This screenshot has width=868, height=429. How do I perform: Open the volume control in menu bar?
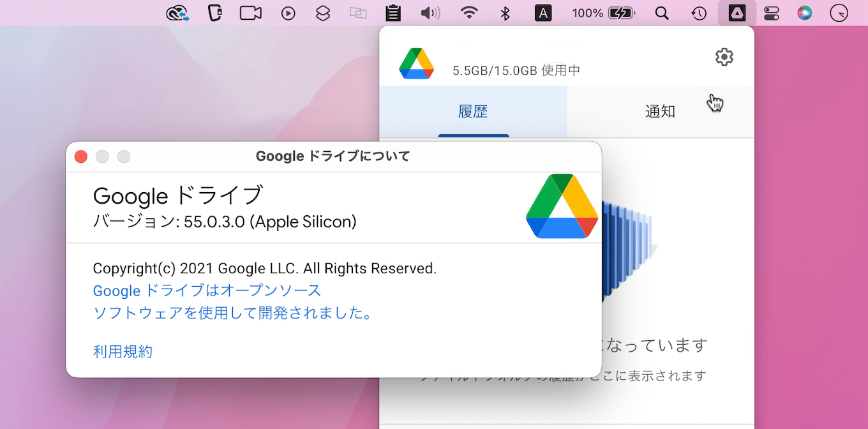click(x=431, y=13)
